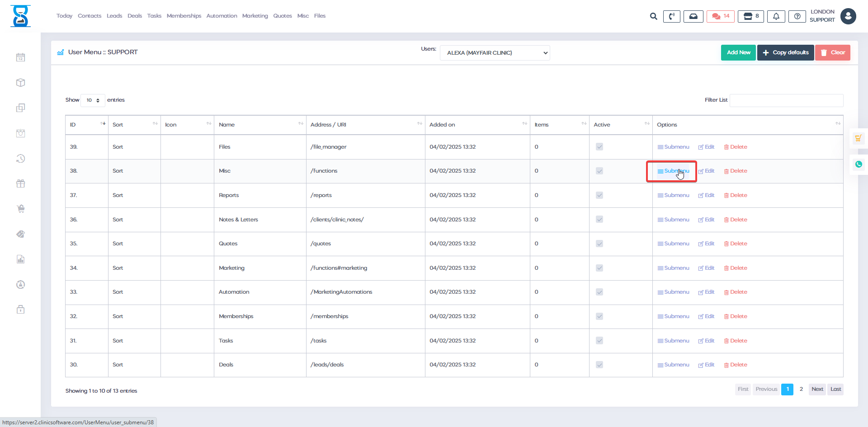868x427 pixels.
Task: Toggle Active checkbox for Quotes row
Action: [599, 244]
